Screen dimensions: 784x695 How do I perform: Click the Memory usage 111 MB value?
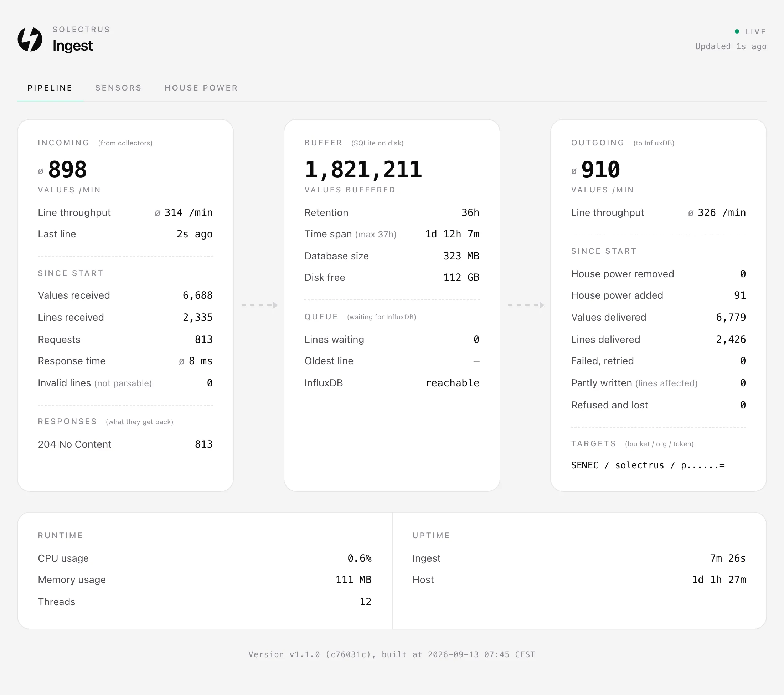tap(353, 580)
